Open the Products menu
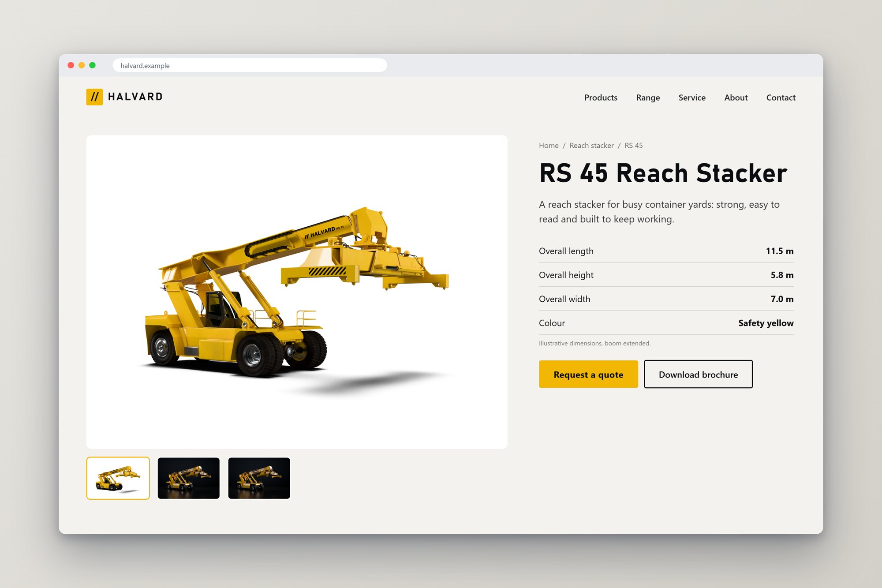The image size is (882, 588). pyautogui.click(x=601, y=97)
